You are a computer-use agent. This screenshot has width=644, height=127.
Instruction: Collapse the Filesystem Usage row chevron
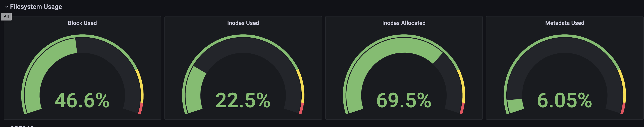coord(7,7)
